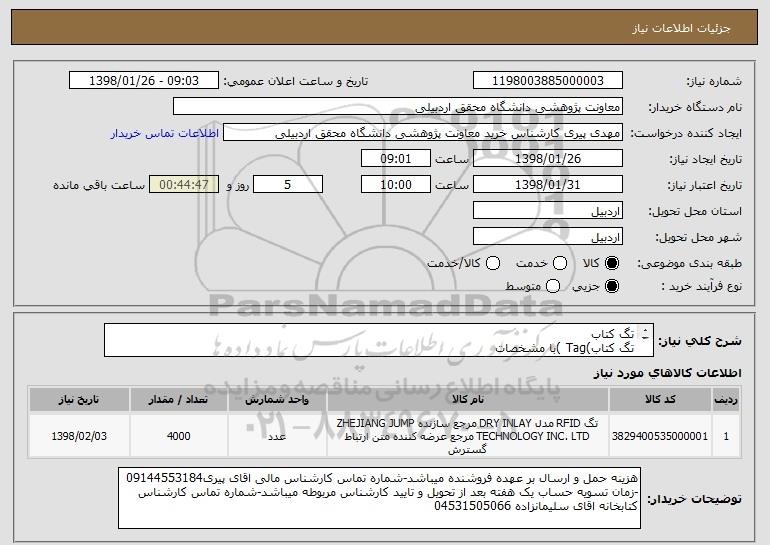Select the کالا radio button
The height and width of the screenshot is (545, 770).
612,263
